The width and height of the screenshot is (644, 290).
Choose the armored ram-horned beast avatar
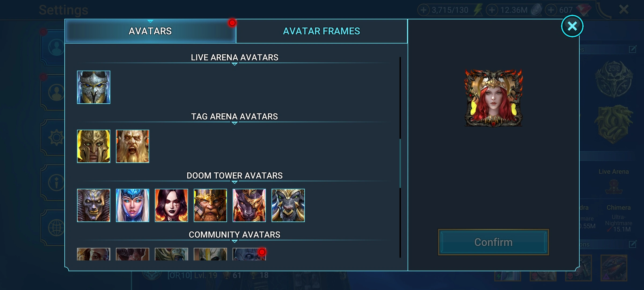tap(288, 205)
